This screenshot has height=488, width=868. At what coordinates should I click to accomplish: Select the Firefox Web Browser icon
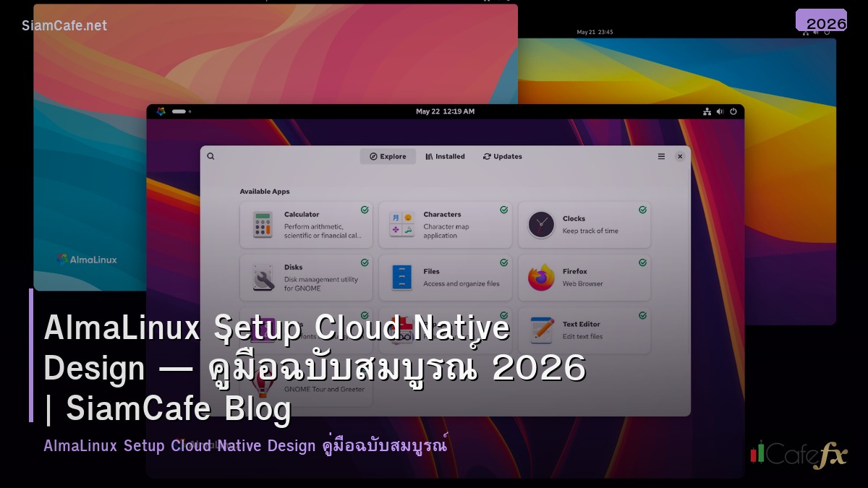click(x=540, y=277)
